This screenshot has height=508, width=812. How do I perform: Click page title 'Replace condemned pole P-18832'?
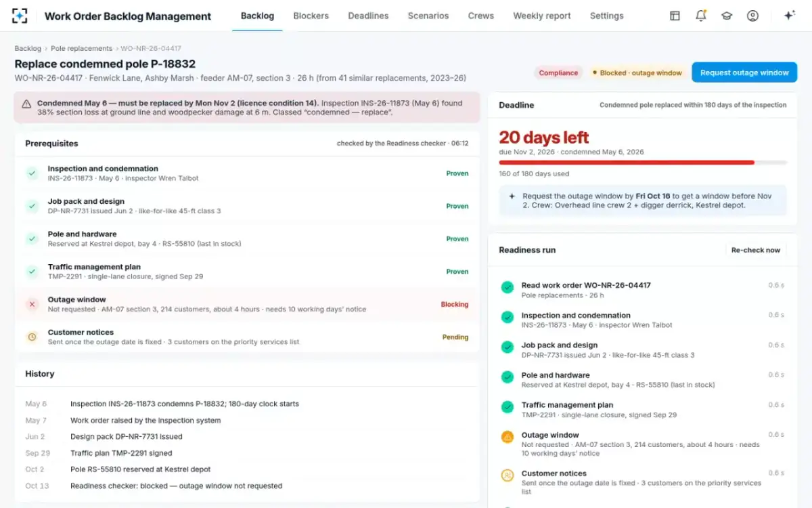point(105,64)
